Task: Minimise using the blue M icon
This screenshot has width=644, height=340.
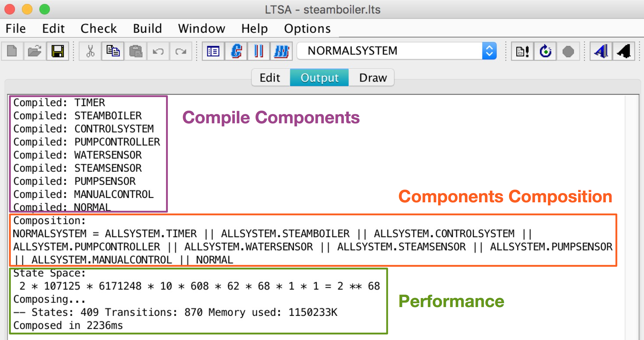Action: tap(281, 51)
